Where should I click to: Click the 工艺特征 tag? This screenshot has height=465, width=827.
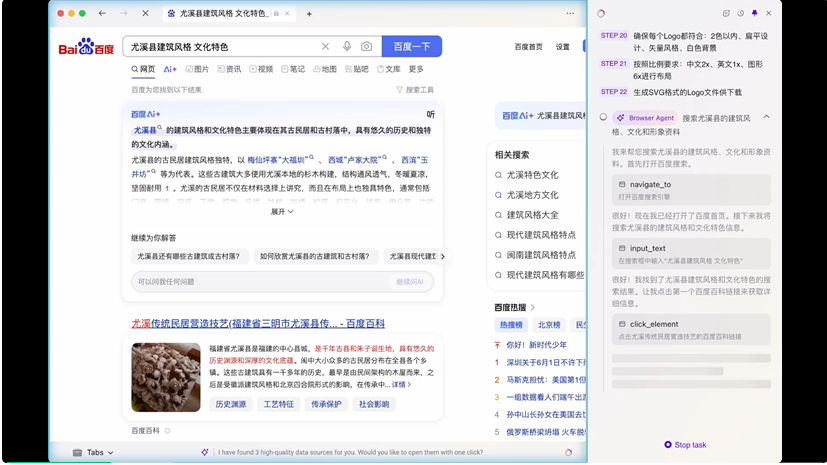pyautogui.click(x=278, y=404)
